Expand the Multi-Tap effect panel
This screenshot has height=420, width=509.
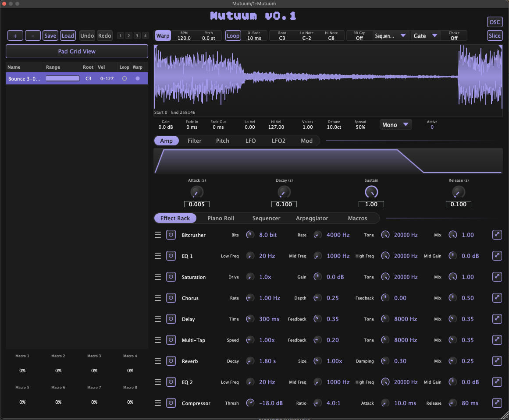point(497,339)
